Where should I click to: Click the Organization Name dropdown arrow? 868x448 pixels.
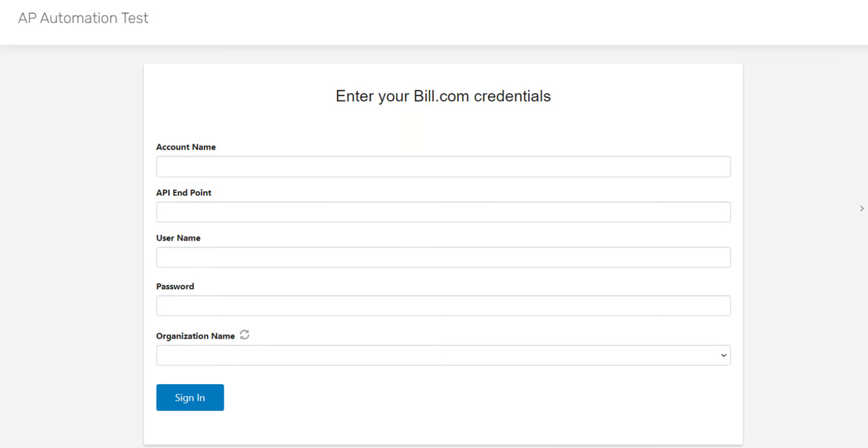tap(724, 356)
